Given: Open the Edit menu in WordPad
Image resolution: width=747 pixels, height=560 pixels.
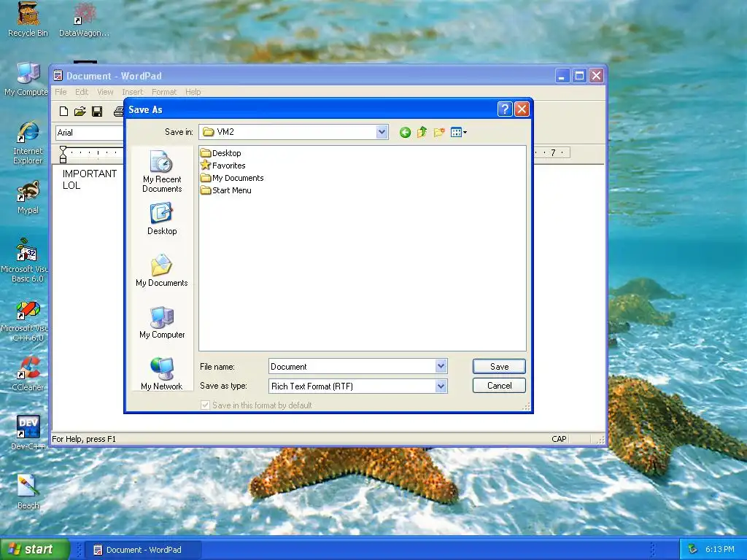Looking at the screenshot, I should tap(82, 92).
